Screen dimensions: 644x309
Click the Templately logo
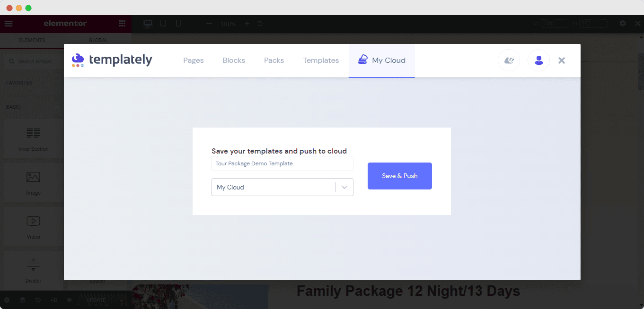112,60
